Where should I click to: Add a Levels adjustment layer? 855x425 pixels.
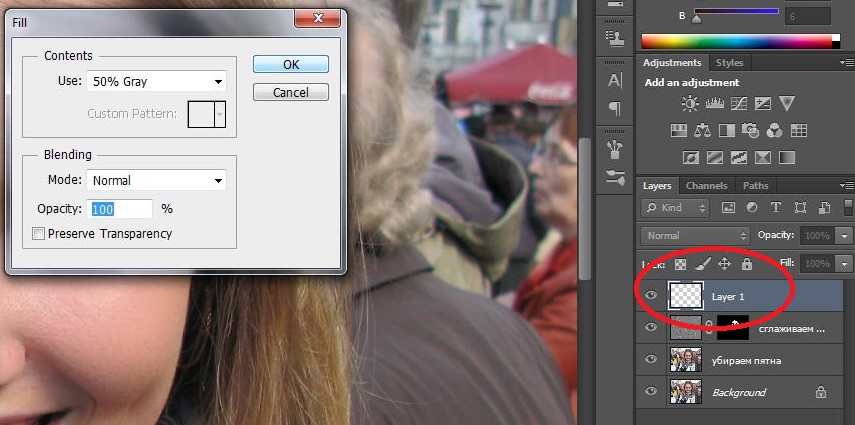pos(714,104)
